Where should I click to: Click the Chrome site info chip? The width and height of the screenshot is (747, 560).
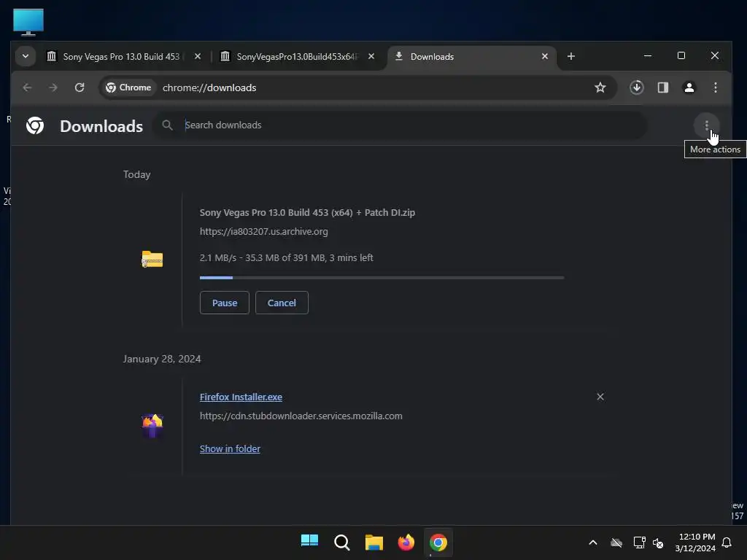pos(128,87)
